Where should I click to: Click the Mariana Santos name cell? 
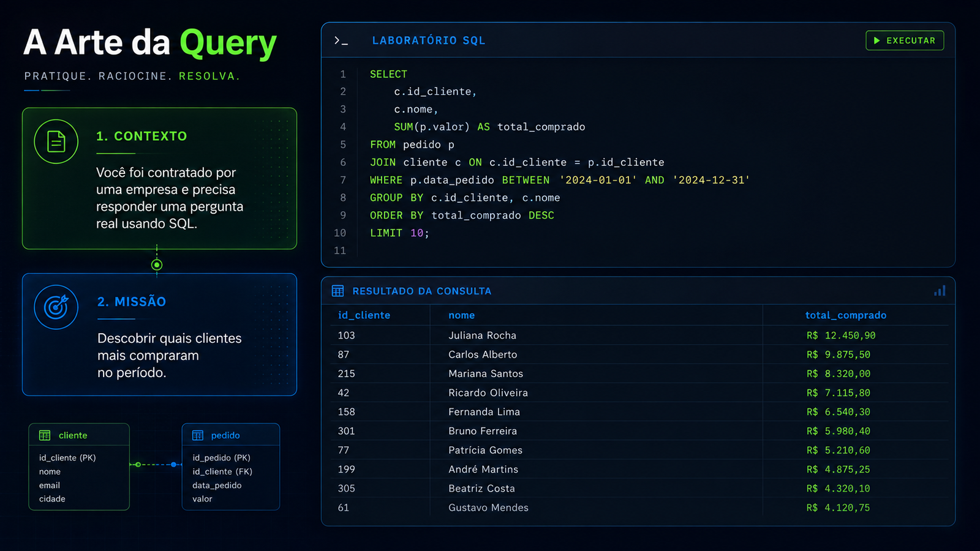click(x=486, y=373)
